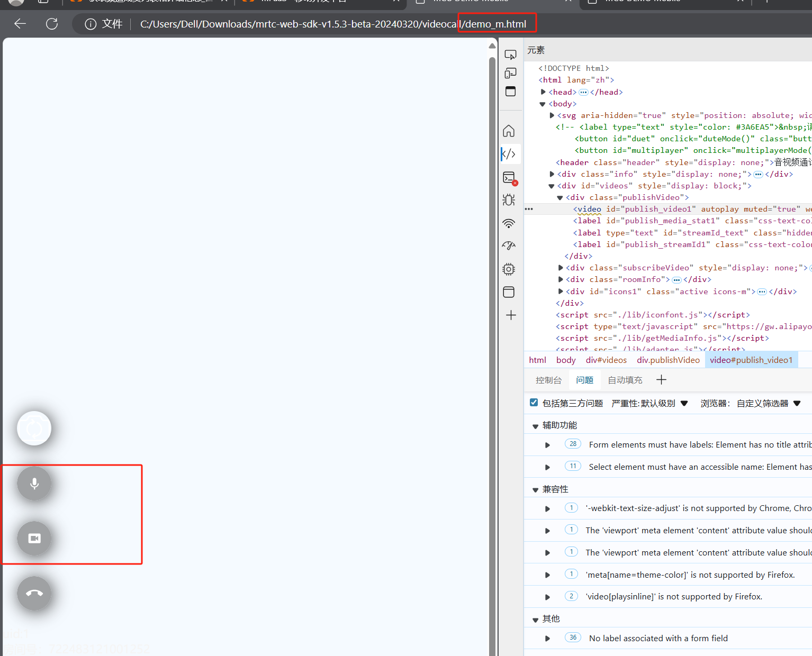The height and width of the screenshot is (656, 812).
Task: Click the plus icon to add more tools
Action: [x=511, y=315]
